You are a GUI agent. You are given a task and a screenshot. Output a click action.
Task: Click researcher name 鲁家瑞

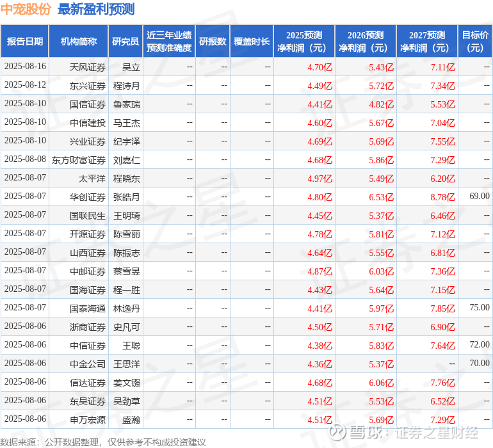(127, 104)
